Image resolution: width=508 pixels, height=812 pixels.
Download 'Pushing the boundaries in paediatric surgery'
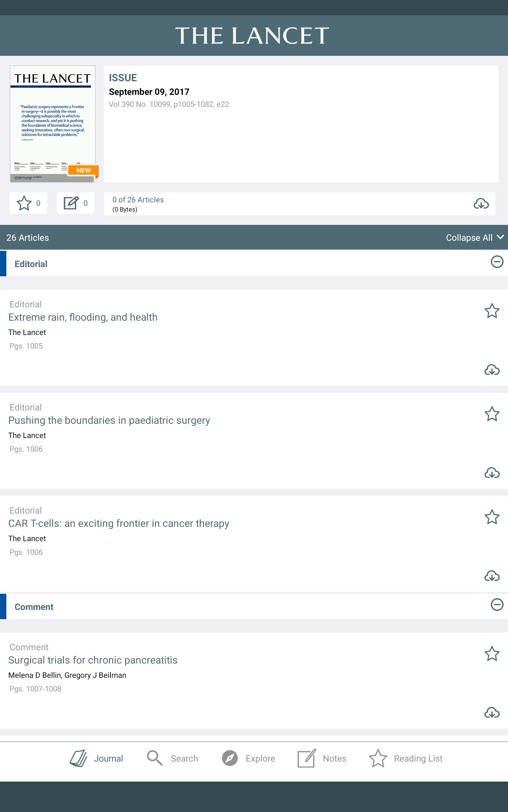click(492, 473)
